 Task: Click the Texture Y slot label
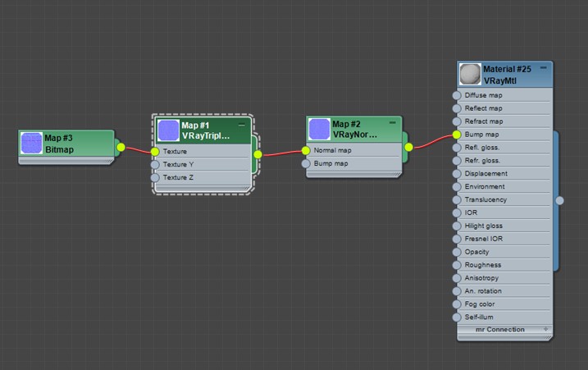pyautogui.click(x=178, y=164)
